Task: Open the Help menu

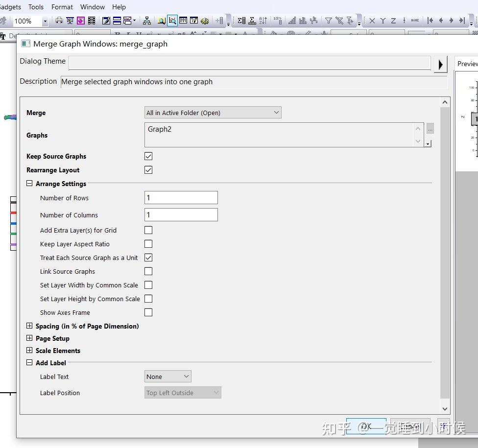Action: pos(119,7)
